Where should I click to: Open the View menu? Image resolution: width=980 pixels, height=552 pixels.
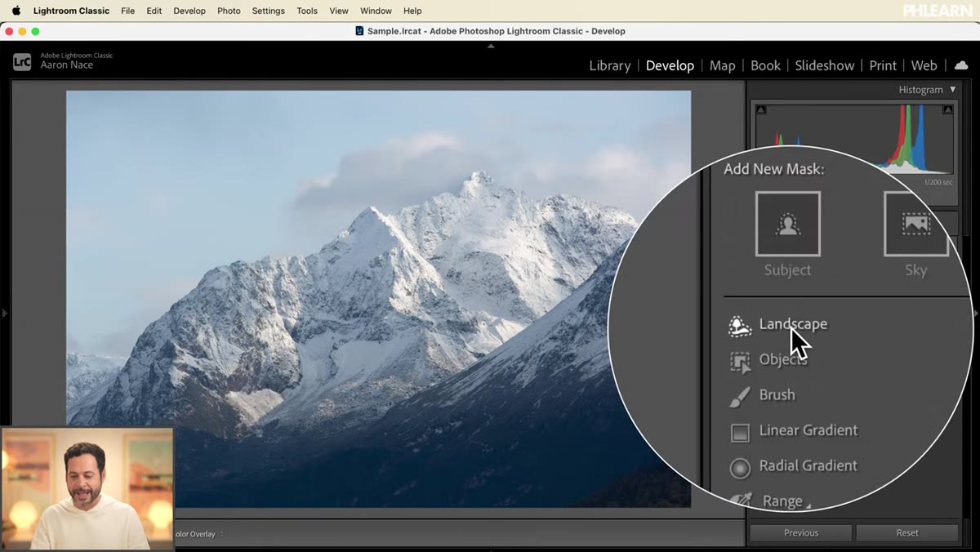tap(339, 11)
